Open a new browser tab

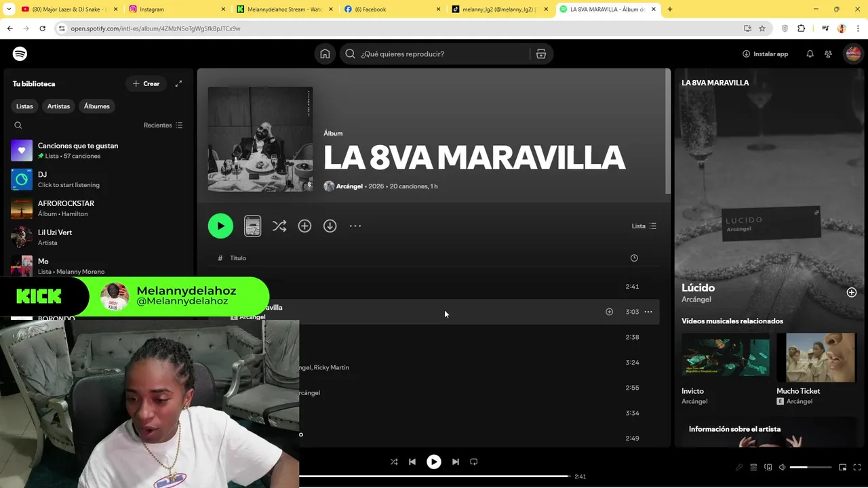[670, 9]
